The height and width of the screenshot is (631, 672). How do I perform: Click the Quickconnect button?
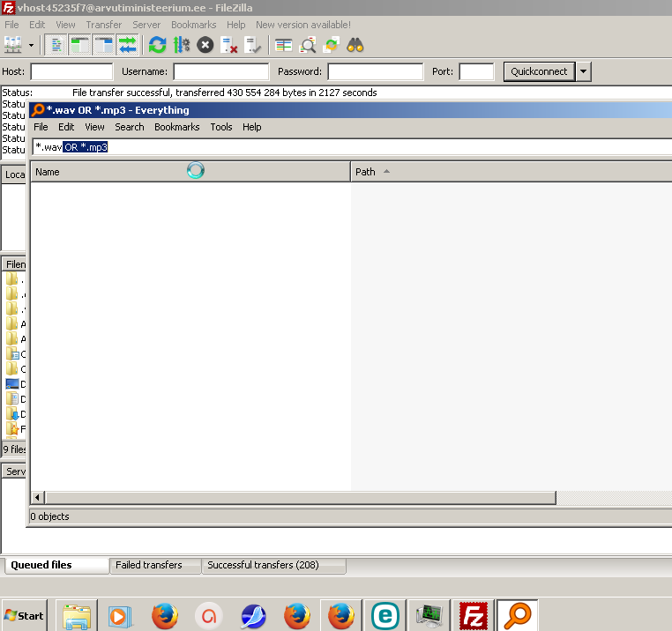coord(539,71)
